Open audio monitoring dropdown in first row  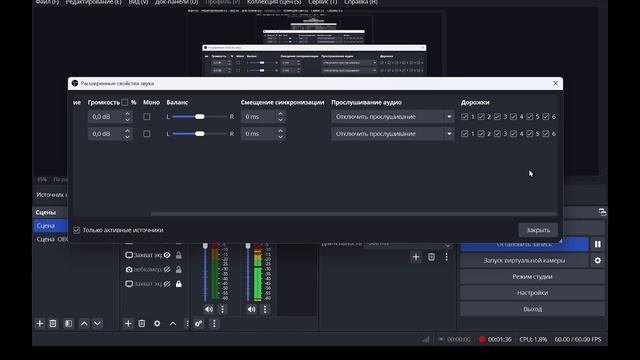click(x=393, y=117)
